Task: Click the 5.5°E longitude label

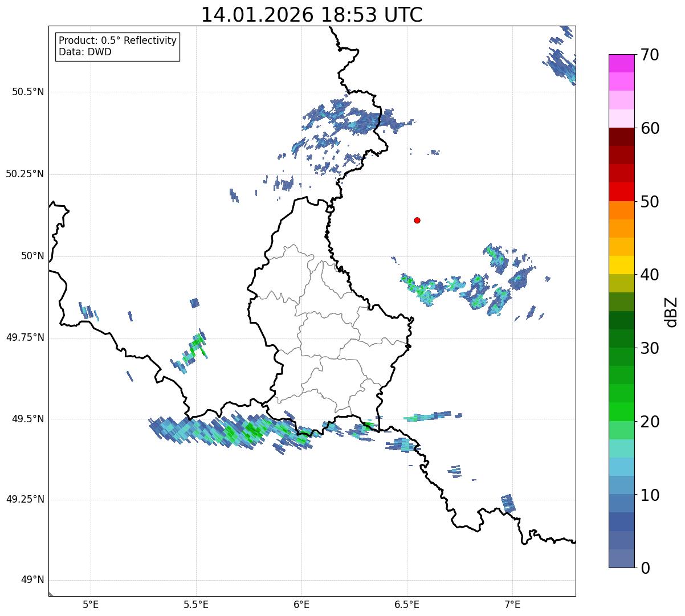Action: 196,605
